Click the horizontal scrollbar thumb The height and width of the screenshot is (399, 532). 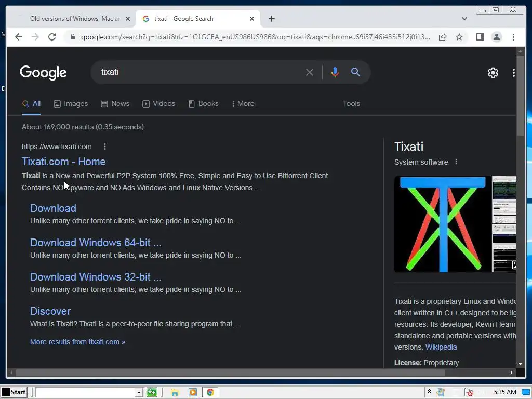click(x=230, y=373)
